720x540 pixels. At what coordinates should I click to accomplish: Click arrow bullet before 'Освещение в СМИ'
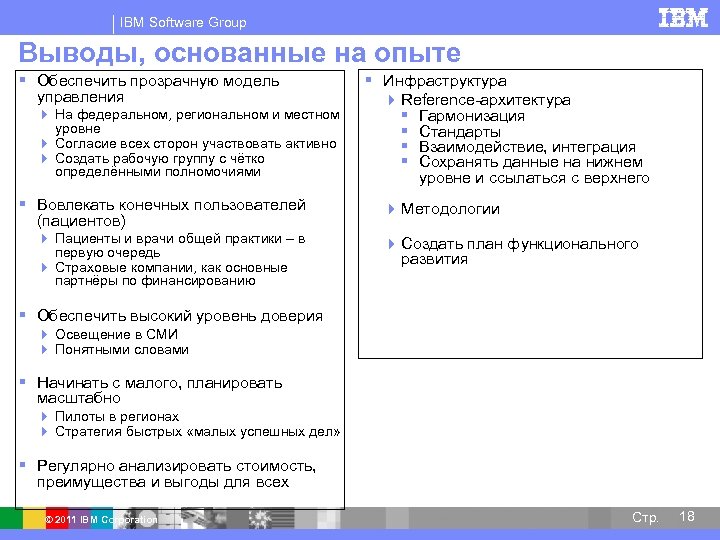tap(45, 334)
